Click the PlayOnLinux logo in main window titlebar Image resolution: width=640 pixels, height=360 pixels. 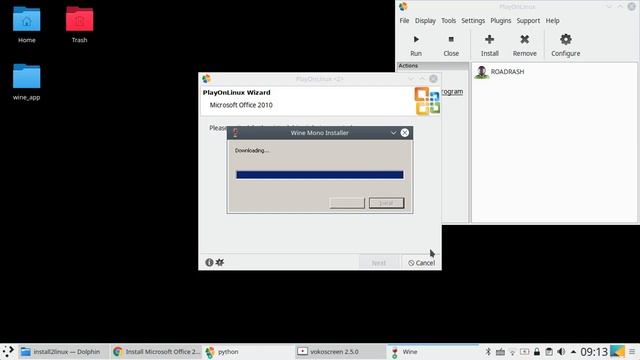point(403,6)
